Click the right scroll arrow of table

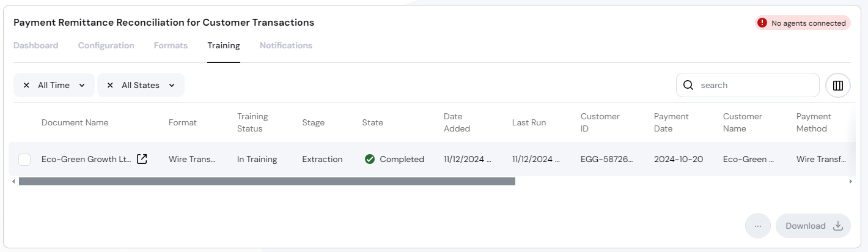click(x=850, y=181)
